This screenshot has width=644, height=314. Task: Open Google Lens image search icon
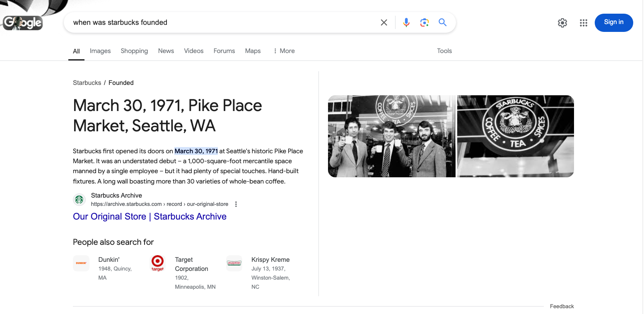424,22
